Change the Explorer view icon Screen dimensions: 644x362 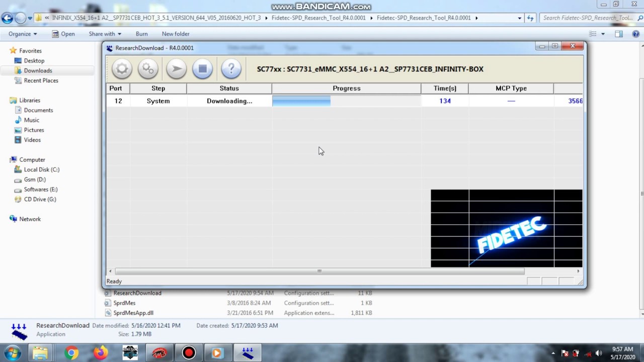click(x=593, y=34)
